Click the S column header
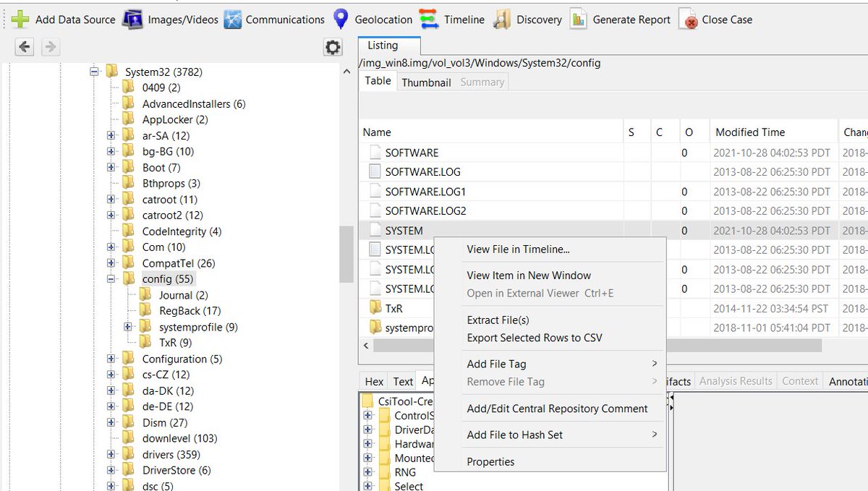The width and height of the screenshot is (868, 491). [x=637, y=132]
